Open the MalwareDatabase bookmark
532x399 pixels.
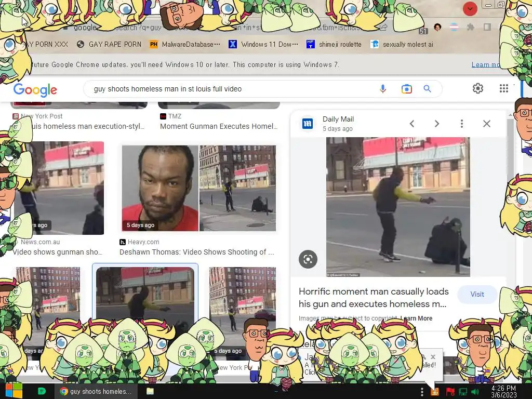point(185,44)
